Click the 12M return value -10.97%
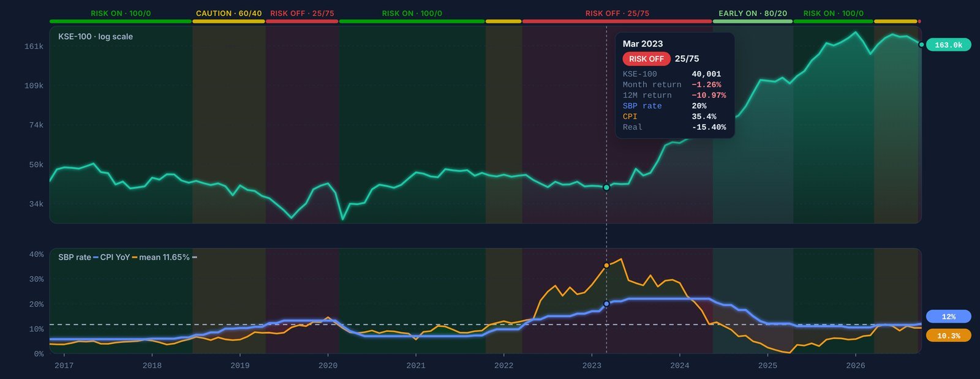980x379 pixels. 709,96
